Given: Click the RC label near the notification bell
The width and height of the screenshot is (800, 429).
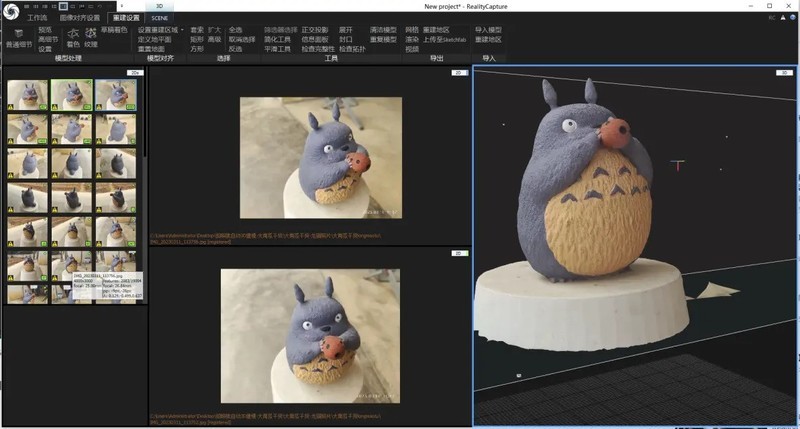Looking at the screenshot, I should tap(772, 17).
